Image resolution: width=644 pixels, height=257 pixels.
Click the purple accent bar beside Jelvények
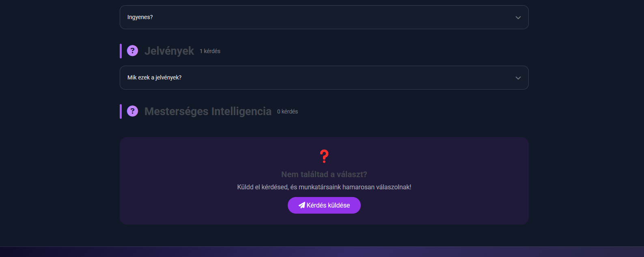coord(121,51)
